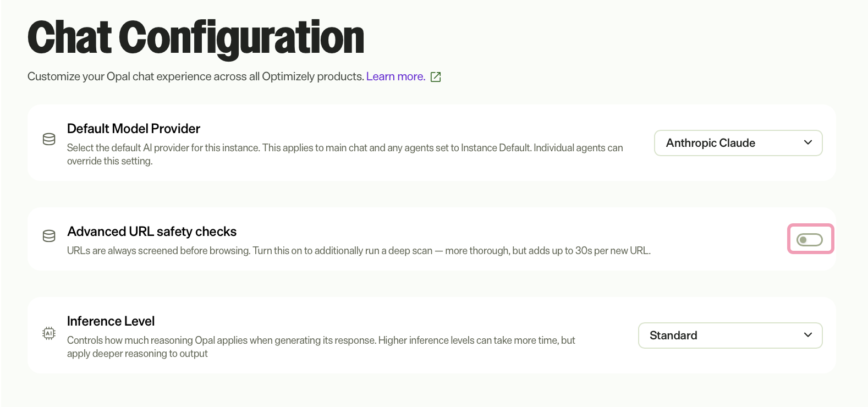
Task: Click the AI chip icon beside Inference Level
Action: point(49,333)
